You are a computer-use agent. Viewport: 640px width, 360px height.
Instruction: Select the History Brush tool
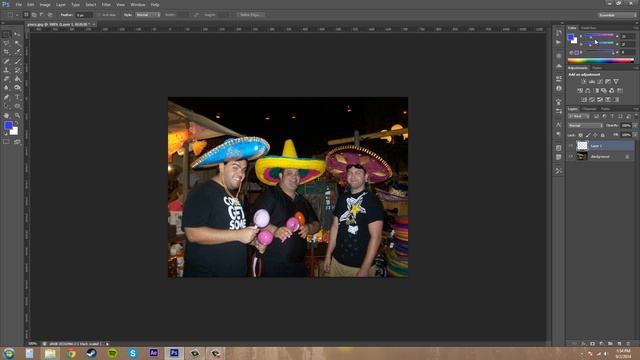pyautogui.click(x=17, y=70)
